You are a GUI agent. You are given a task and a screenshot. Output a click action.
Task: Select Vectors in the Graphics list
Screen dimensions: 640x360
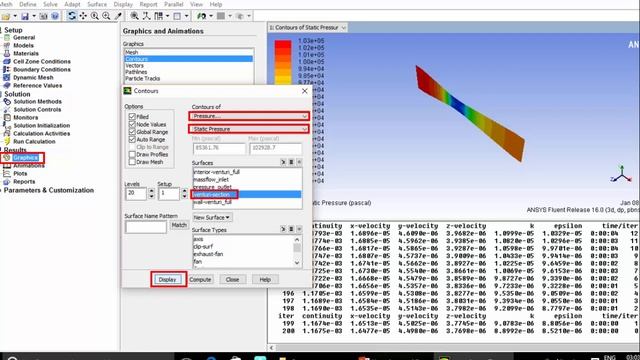189,65
